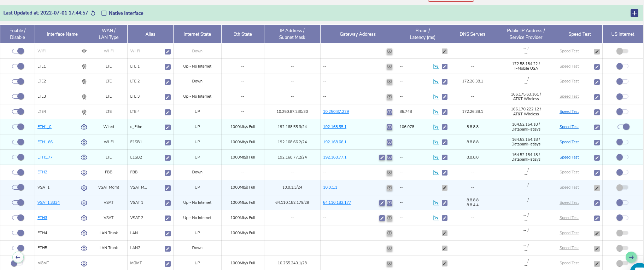The height and width of the screenshot is (270, 644).
Task: Open the probe latency graph for LTE4
Action: point(436,112)
